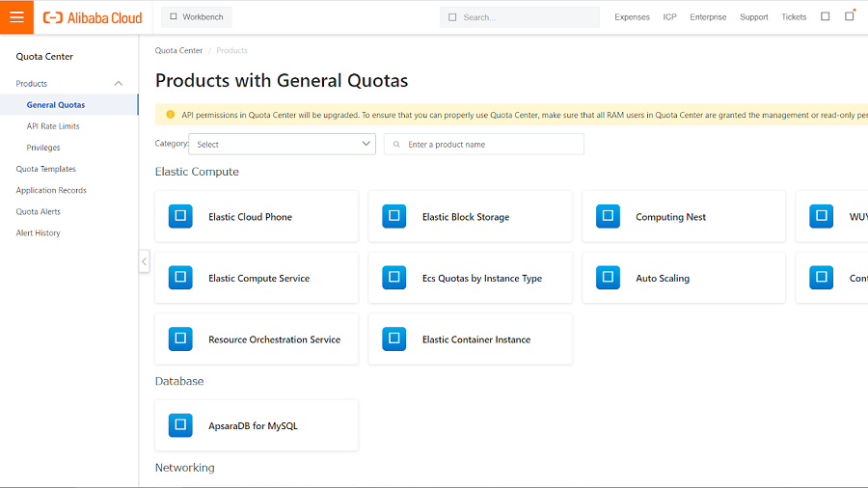Open the Resource Orchestration Service card
868x488 pixels.
point(257,339)
